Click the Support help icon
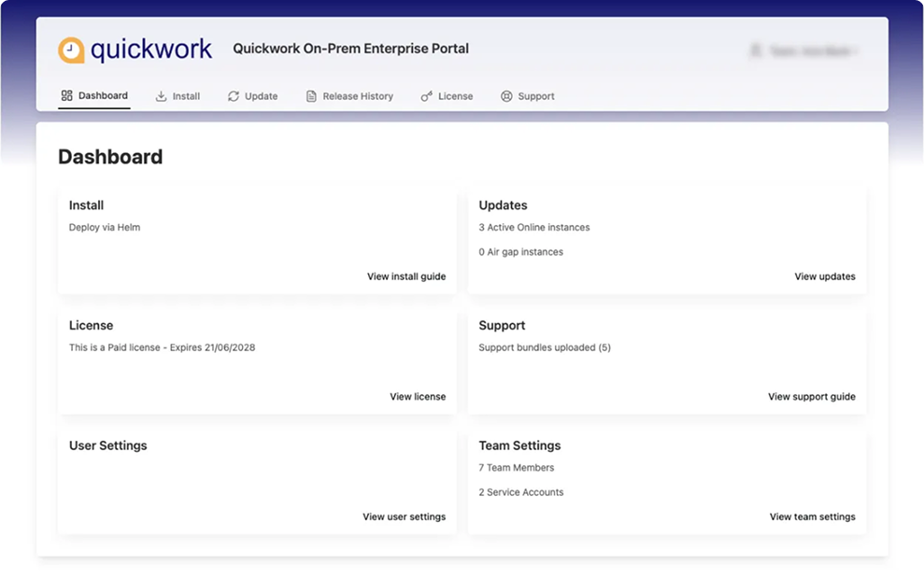This screenshot has width=924, height=579. [x=505, y=95]
